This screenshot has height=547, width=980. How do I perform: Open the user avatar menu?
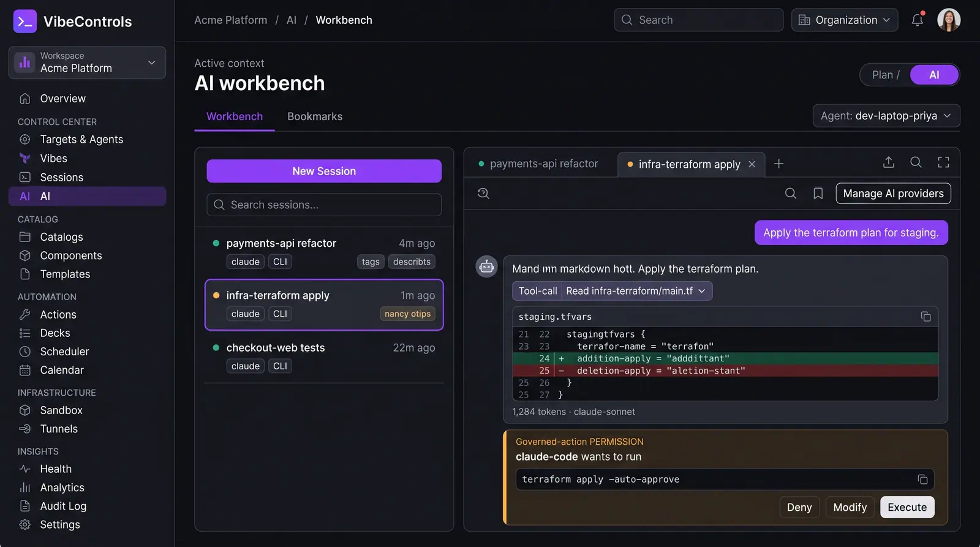(x=949, y=20)
